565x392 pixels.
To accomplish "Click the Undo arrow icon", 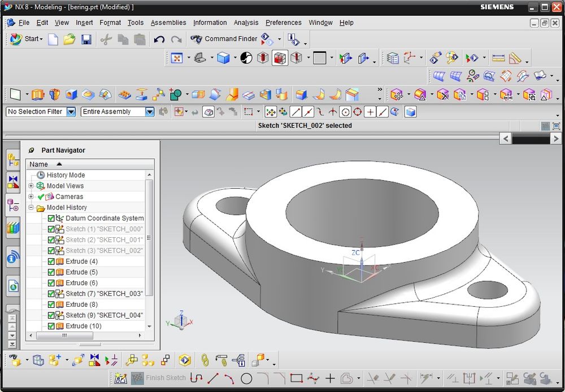I will [x=159, y=40].
